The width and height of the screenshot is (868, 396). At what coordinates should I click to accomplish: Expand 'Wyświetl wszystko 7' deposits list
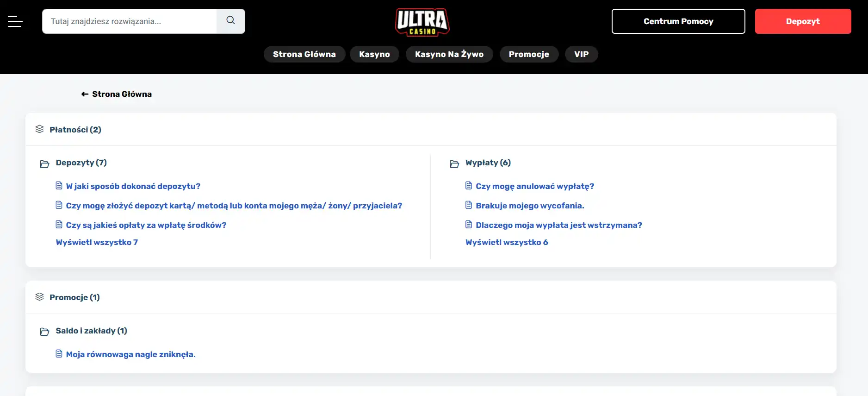point(97,242)
